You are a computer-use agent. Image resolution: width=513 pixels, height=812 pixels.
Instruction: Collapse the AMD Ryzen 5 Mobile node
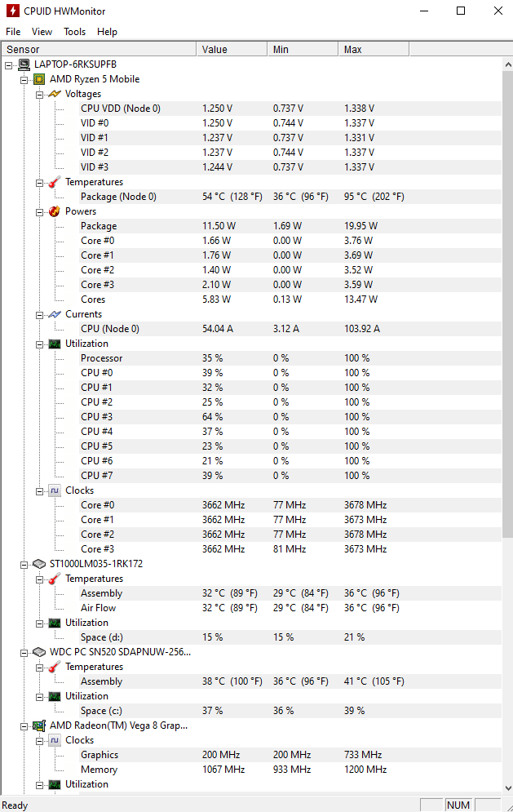point(24,80)
